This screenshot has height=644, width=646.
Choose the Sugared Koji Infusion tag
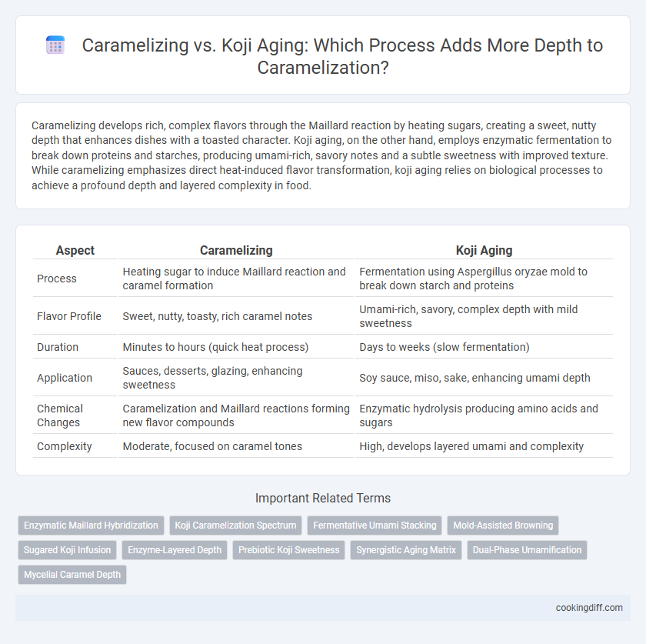pyautogui.click(x=67, y=550)
